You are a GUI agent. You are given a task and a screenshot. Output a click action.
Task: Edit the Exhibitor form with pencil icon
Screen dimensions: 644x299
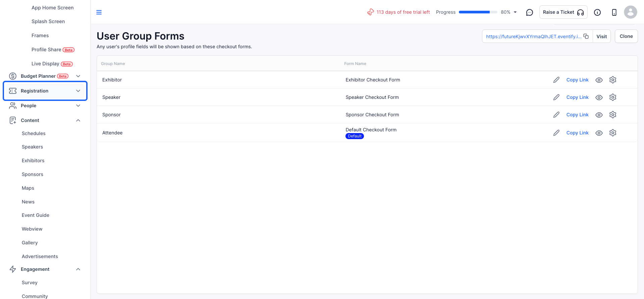pyautogui.click(x=556, y=80)
